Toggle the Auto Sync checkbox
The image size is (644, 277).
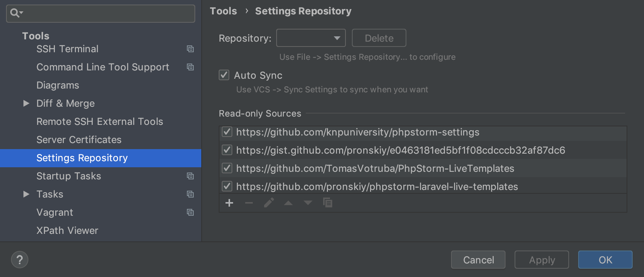point(224,75)
